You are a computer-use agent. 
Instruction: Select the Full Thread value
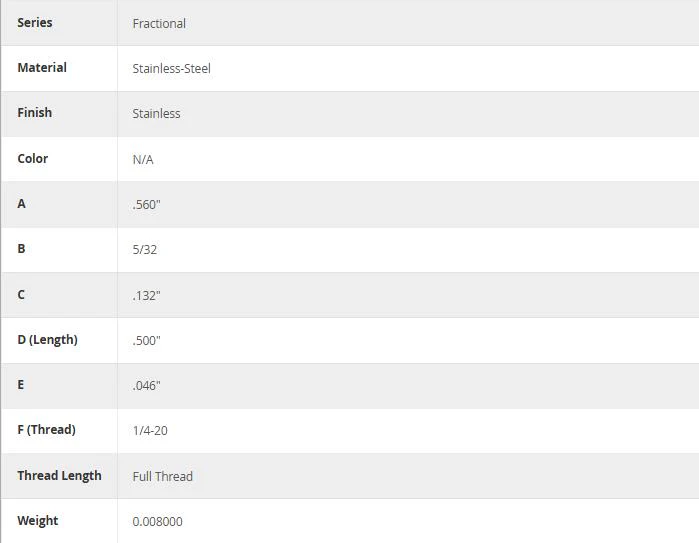(x=163, y=477)
